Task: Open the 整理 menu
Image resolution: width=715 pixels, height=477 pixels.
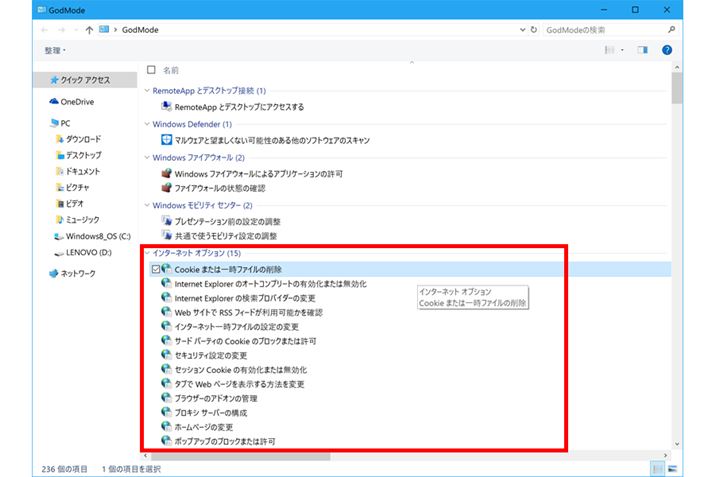Action: tap(55, 50)
